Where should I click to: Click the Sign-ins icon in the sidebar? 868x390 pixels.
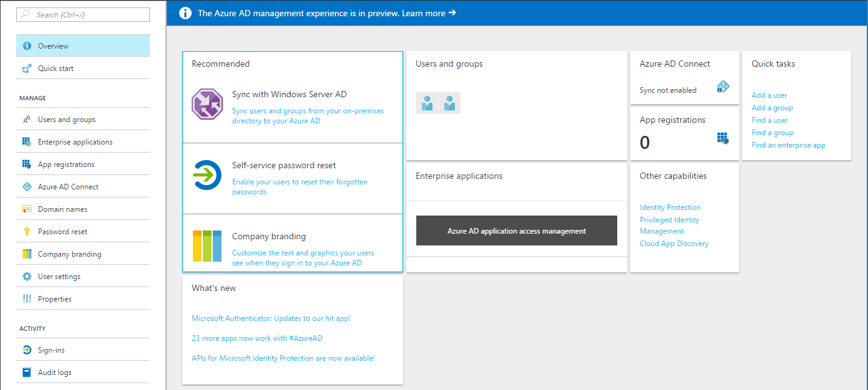27,350
